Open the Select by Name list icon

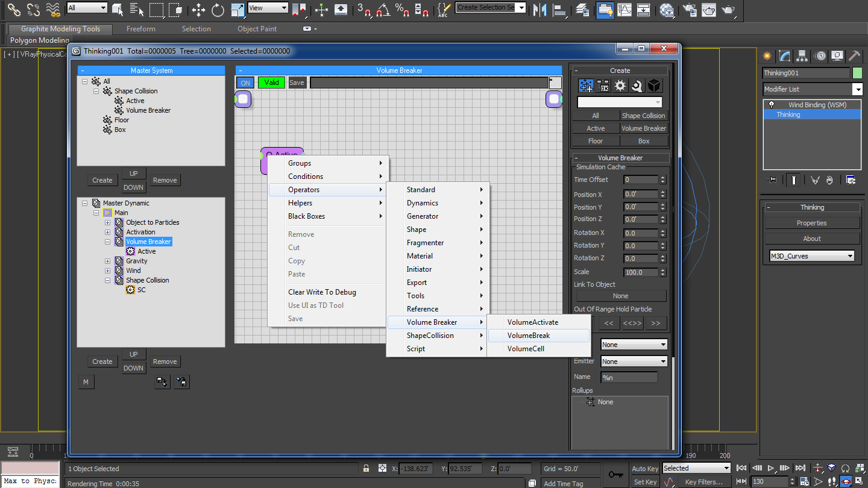coord(137,9)
